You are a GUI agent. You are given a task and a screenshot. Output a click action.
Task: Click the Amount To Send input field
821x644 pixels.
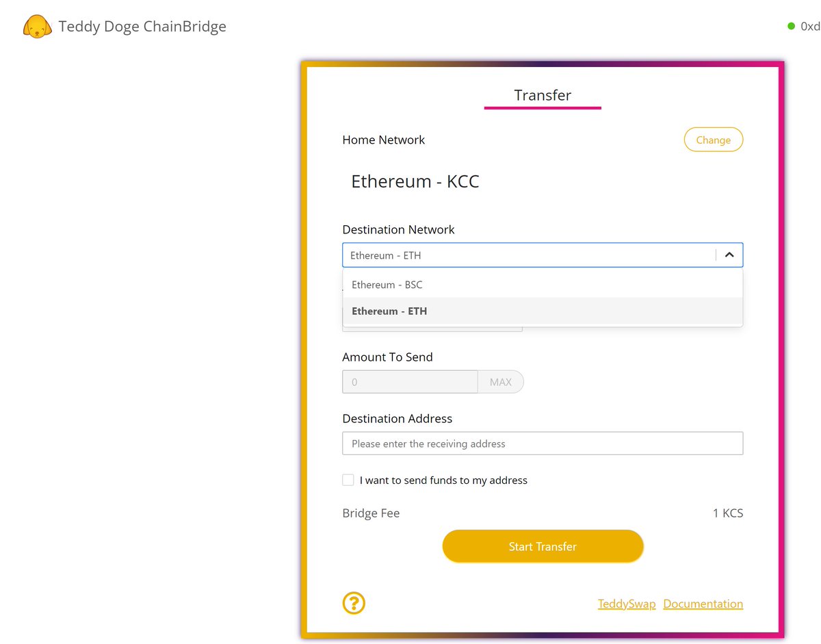click(x=409, y=381)
